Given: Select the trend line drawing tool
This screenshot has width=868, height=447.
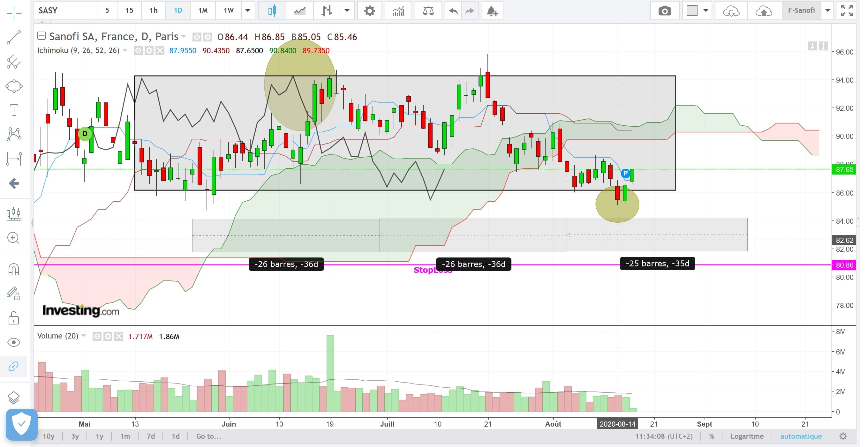Looking at the screenshot, I should coord(14,37).
